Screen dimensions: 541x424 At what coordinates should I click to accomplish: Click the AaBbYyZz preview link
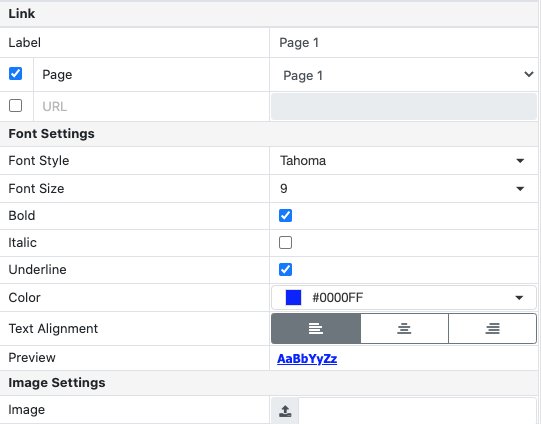pyautogui.click(x=307, y=359)
